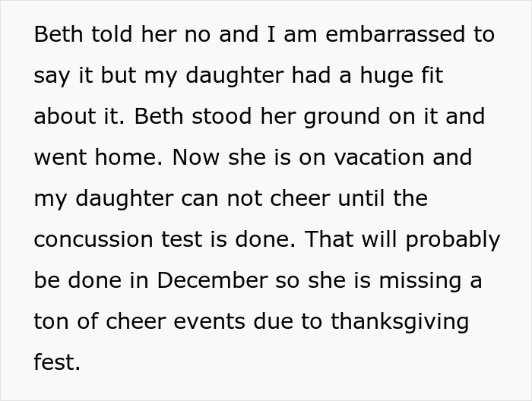Click the word "Beth" at the start
This screenshot has width=532, height=401.
pyautogui.click(x=59, y=34)
